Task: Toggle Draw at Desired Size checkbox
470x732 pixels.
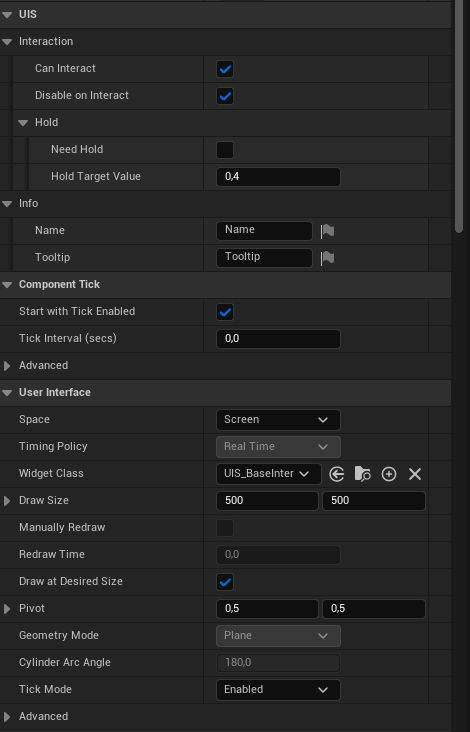Action: point(225,582)
